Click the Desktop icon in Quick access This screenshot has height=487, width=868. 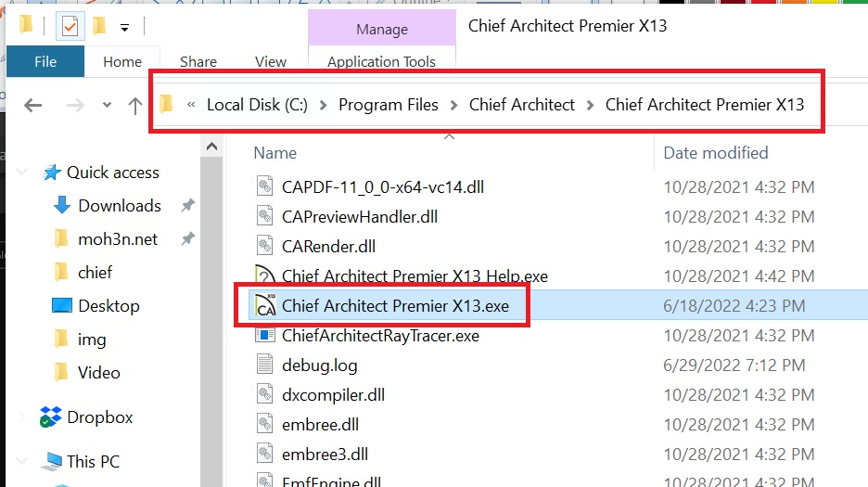(x=62, y=306)
